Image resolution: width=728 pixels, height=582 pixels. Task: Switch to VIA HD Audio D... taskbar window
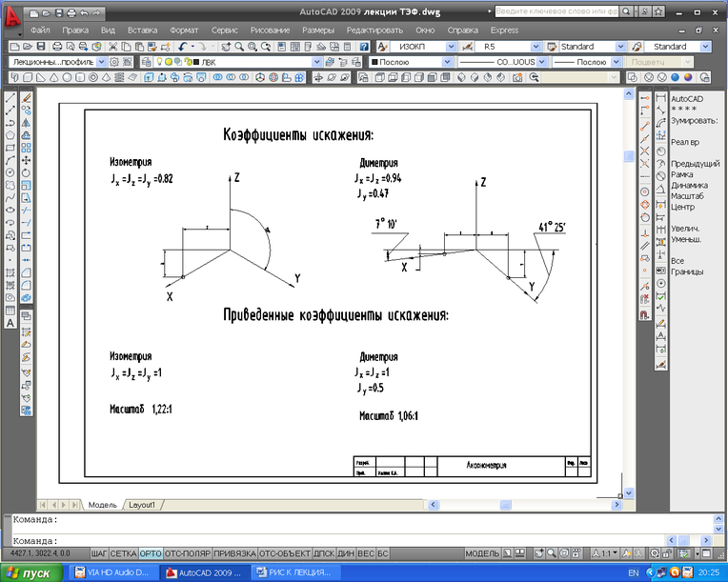coord(112,572)
